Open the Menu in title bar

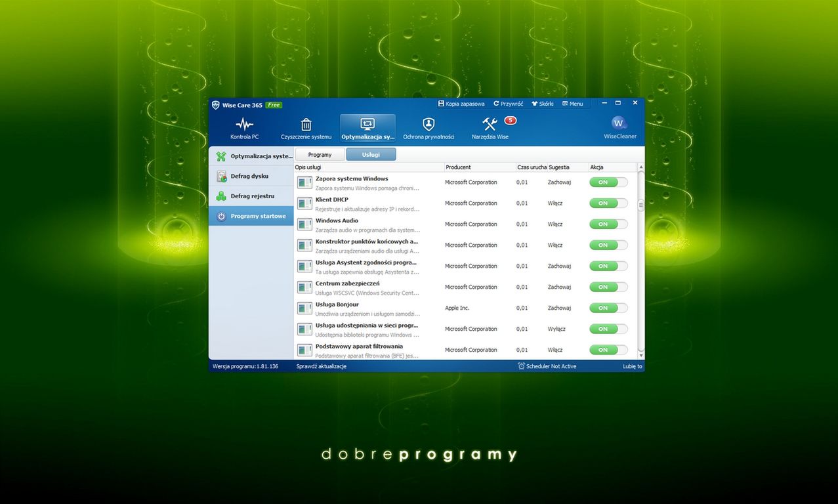pos(572,104)
